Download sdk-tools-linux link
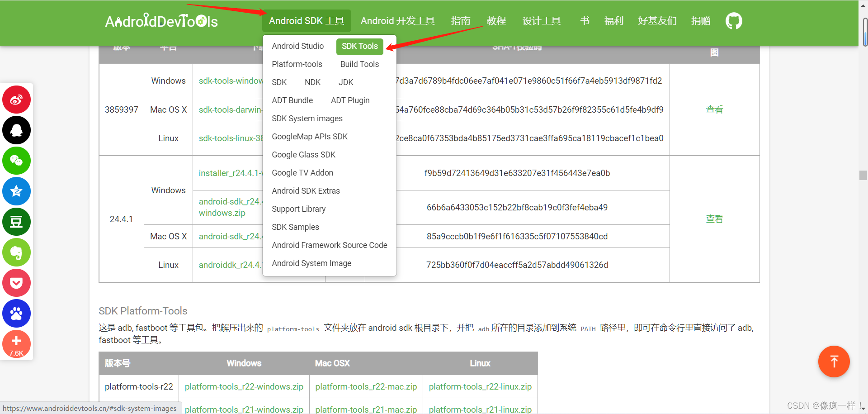Image resolution: width=868 pixels, height=414 pixels. tap(231, 138)
